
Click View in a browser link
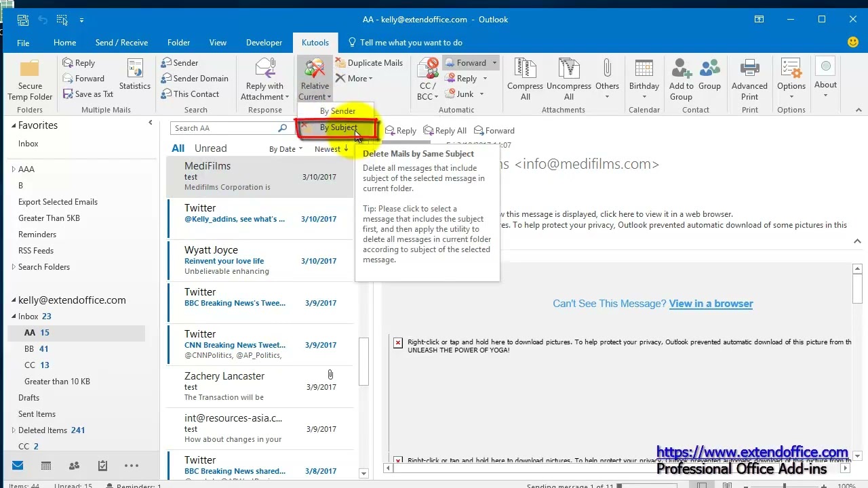coord(711,304)
